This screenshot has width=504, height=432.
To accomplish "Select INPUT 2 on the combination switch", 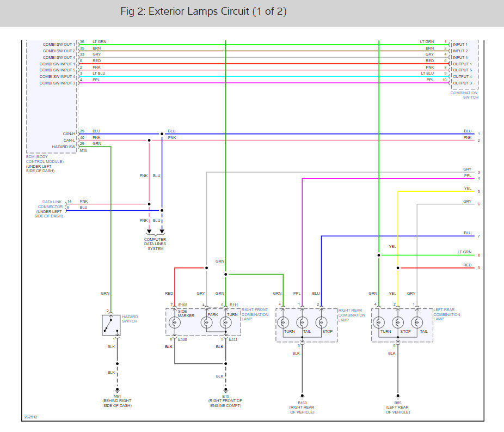I will click(x=460, y=51).
